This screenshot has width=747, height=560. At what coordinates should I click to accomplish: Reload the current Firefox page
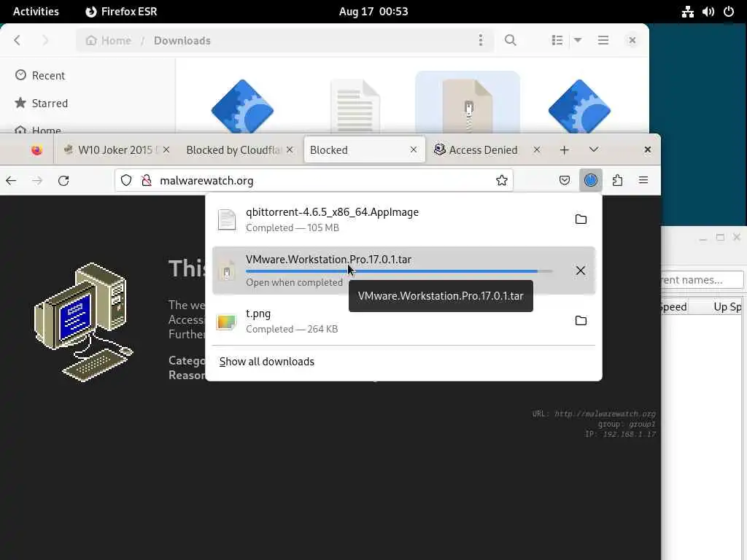63,181
